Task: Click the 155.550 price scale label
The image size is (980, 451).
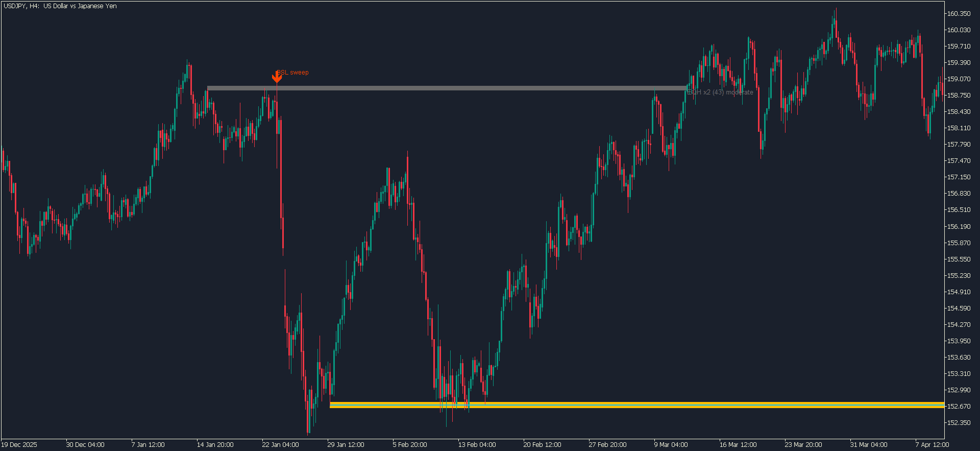Action: coord(959,259)
